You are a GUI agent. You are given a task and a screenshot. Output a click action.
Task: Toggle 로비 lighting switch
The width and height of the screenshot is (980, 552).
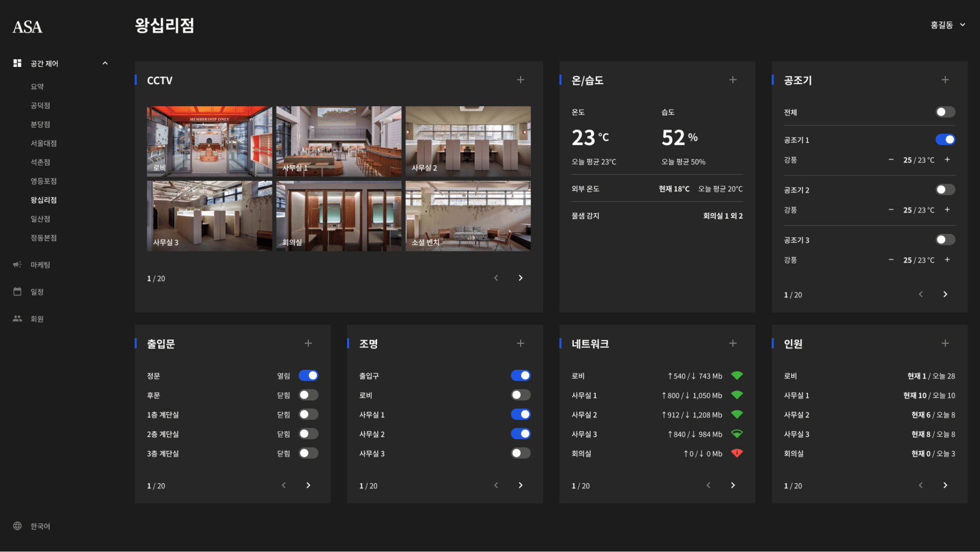tap(521, 395)
